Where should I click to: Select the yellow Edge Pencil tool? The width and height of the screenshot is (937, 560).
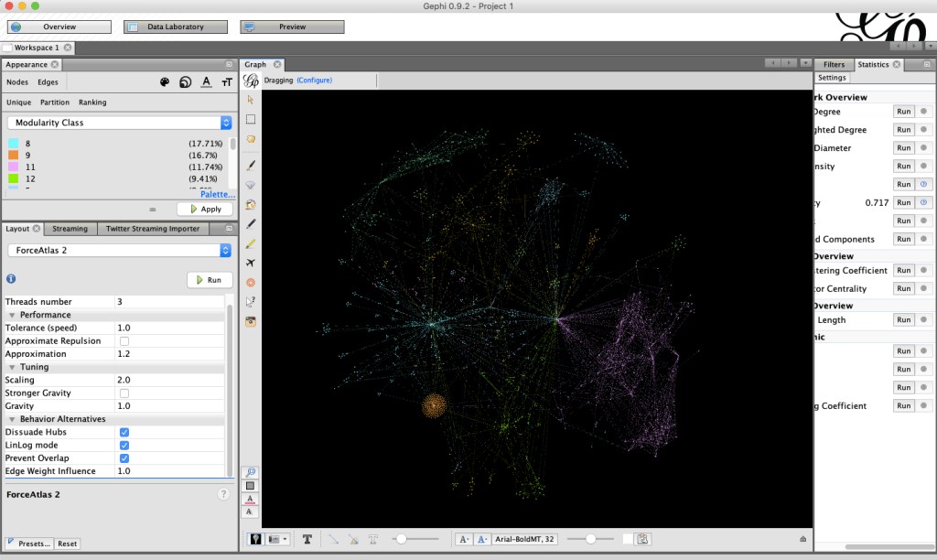[x=251, y=243]
